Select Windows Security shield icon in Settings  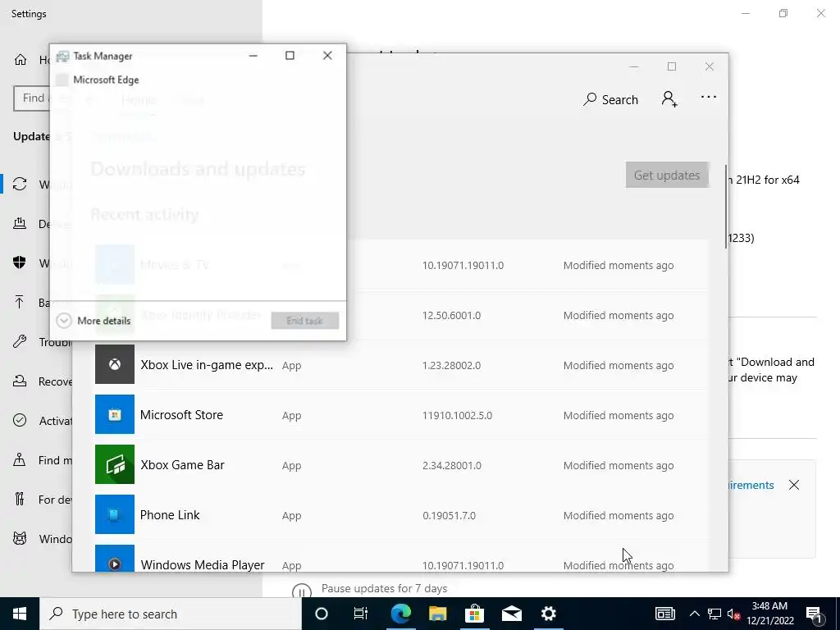click(x=20, y=262)
